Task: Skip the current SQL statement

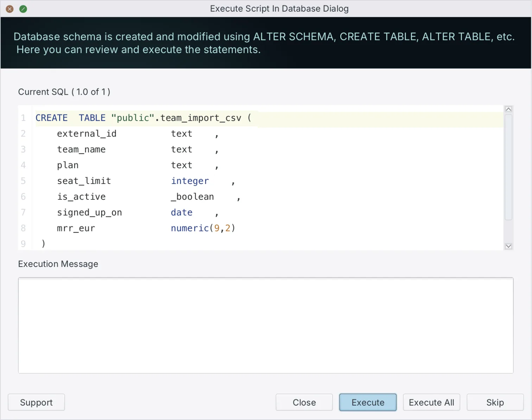Action: click(495, 402)
